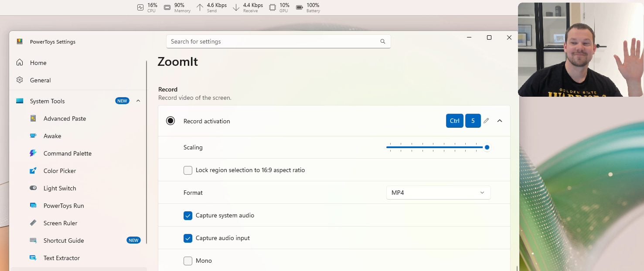The image size is (644, 271).
Task: Click the Send upload arrow icon
Action: 200,7
